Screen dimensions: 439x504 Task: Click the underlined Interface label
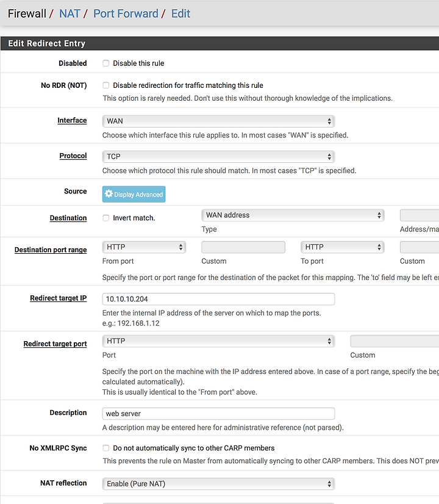[x=72, y=121]
